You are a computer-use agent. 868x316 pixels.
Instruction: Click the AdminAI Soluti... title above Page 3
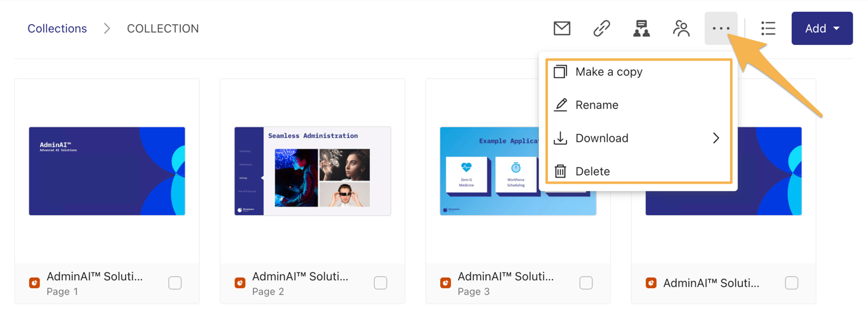coord(506,277)
